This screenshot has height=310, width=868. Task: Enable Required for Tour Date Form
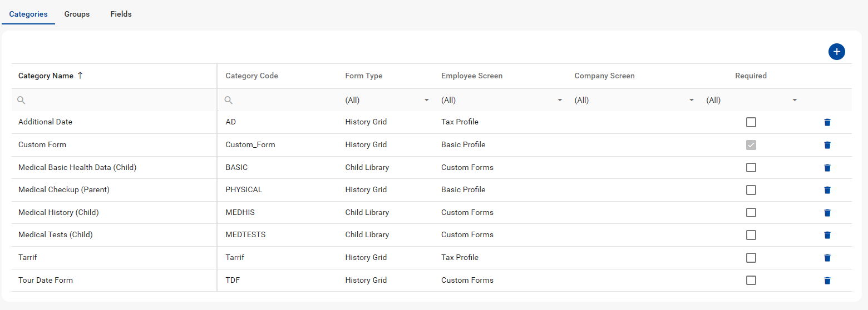coord(751,281)
